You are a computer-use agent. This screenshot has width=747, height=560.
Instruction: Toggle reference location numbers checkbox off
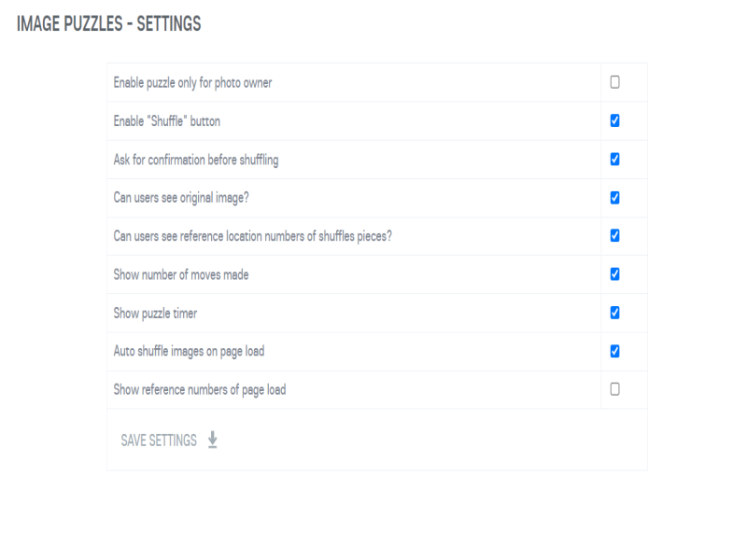(x=614, y=235)
